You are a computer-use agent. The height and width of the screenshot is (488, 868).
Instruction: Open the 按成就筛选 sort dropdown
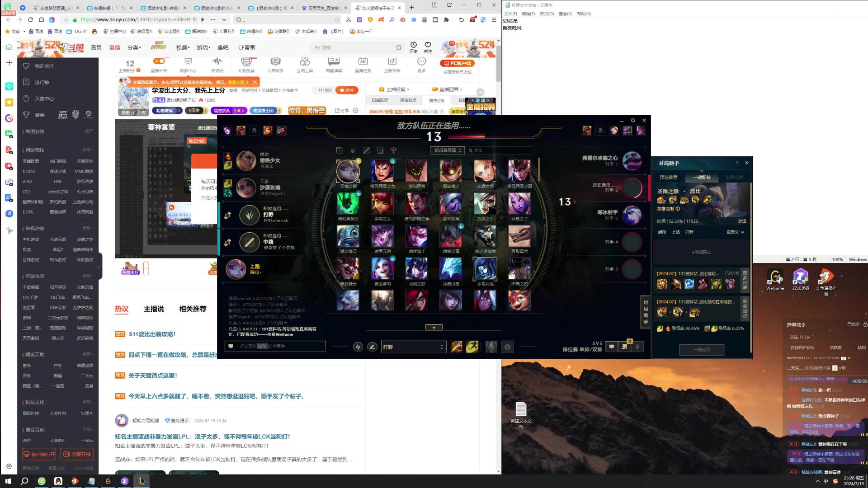coord(447,150)
